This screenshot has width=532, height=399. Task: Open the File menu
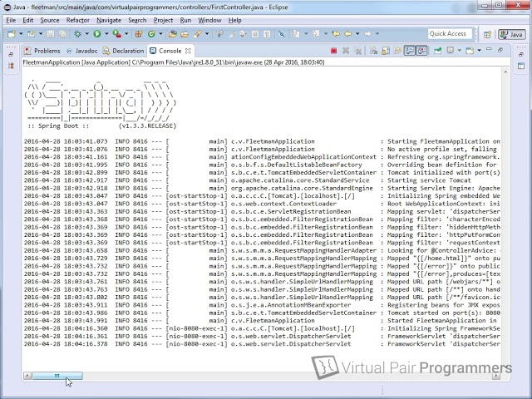pyautogui.click(x=11, y=20)
